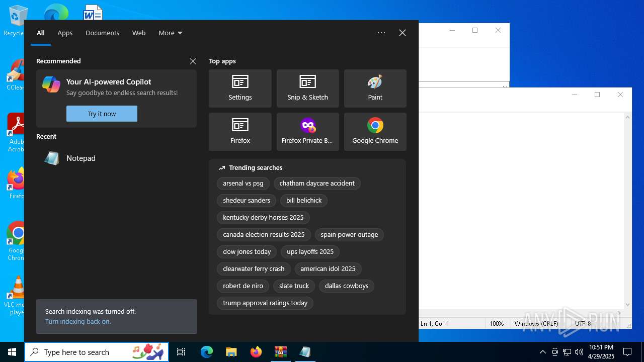Open Notepad from Recent list

tap(116, 158)
